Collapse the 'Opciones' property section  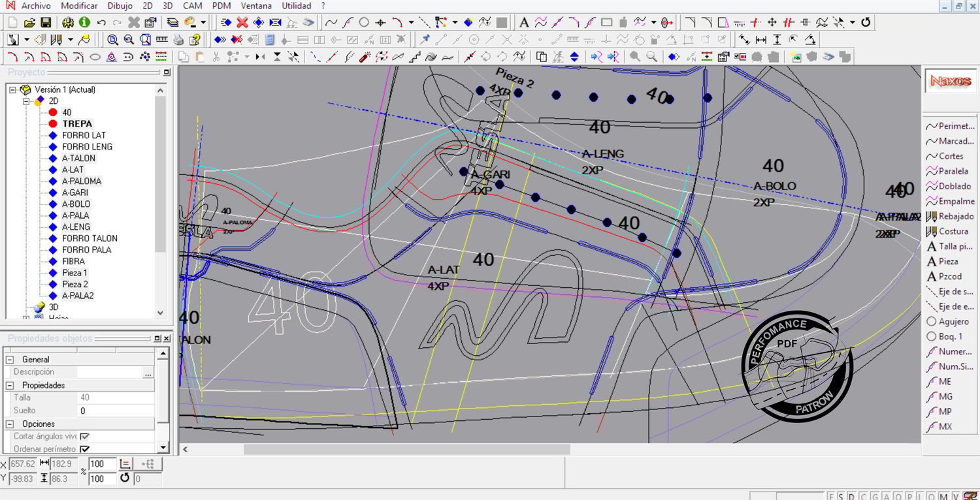tap(10, 424)
